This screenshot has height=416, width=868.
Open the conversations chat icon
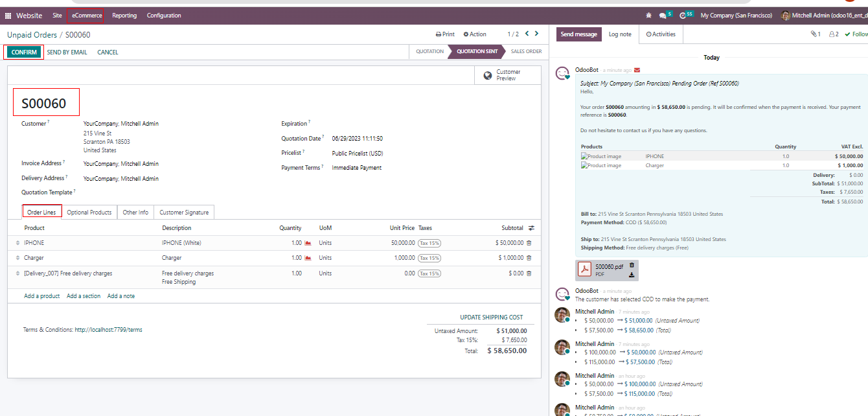662,16
